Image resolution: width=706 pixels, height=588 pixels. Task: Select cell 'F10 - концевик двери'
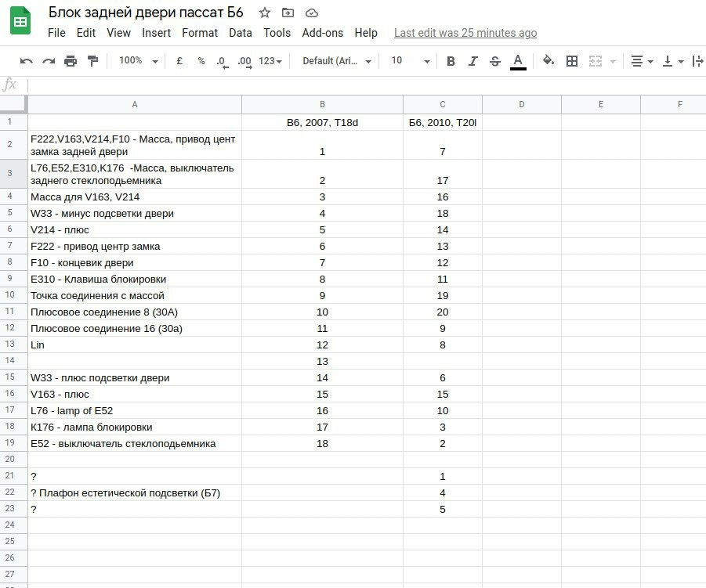point(135,262)
